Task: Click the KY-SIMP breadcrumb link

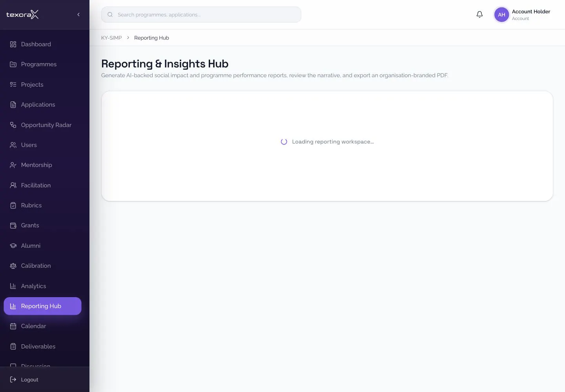Action: (x=111, y=38)
